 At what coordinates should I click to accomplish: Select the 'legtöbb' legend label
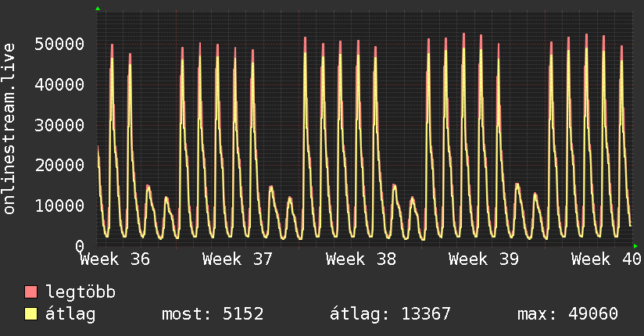click(x=80, y=291)
